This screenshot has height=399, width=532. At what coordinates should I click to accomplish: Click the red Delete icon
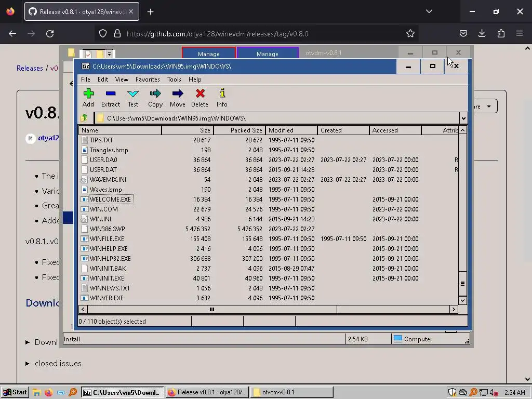200,94
